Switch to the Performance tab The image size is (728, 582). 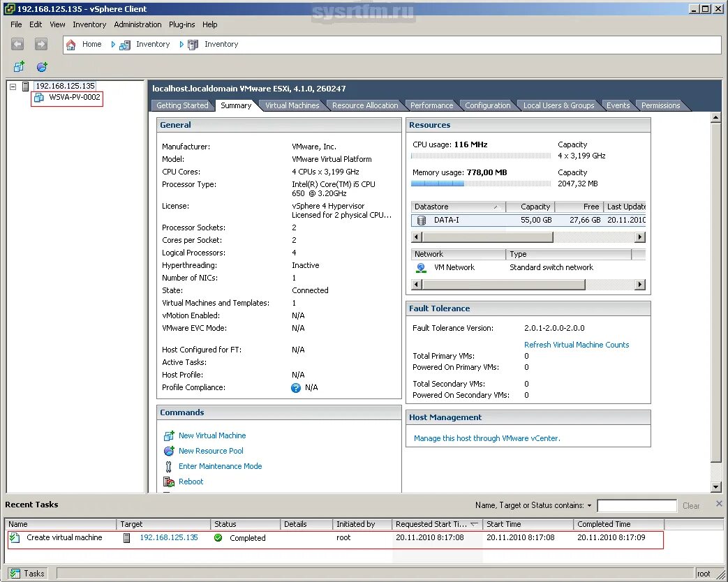click(432, 106)
